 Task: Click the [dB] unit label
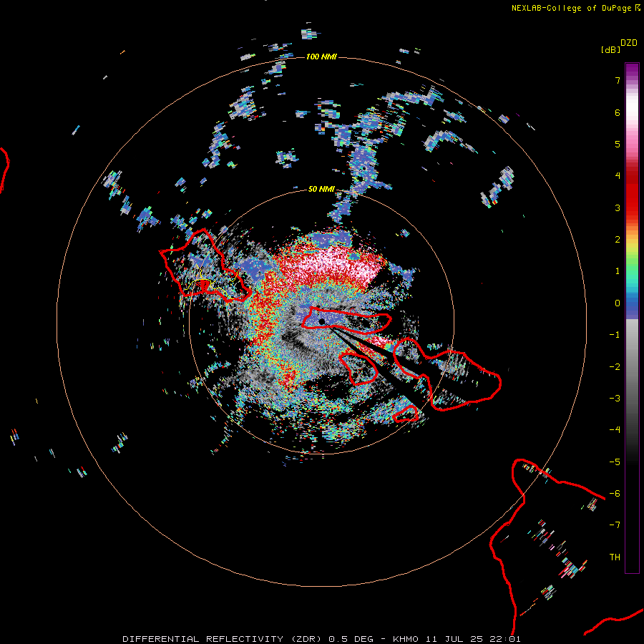pyautogui.click(x=610, y=49)
